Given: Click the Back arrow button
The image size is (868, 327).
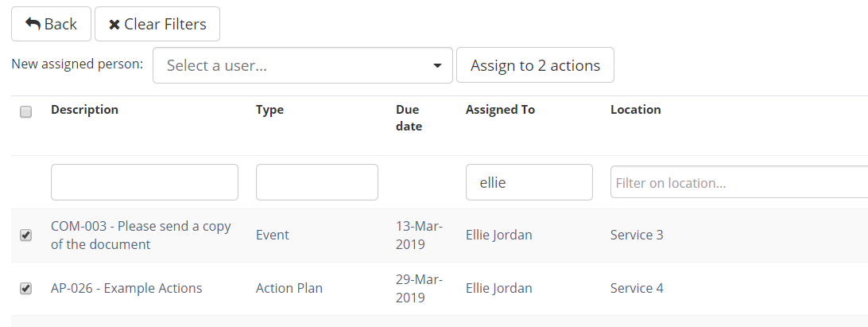Looking at the screenshot, I should [x=51, y=24].
